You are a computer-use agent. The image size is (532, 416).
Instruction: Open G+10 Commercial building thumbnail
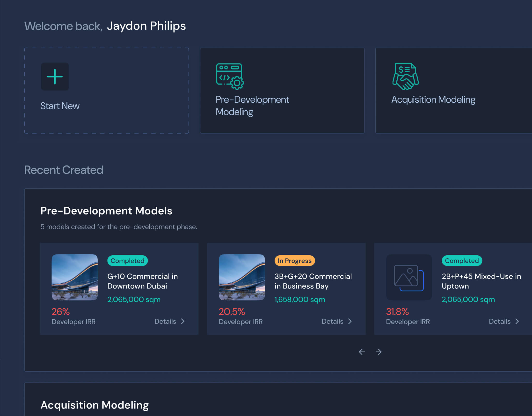tap(74, 277)
